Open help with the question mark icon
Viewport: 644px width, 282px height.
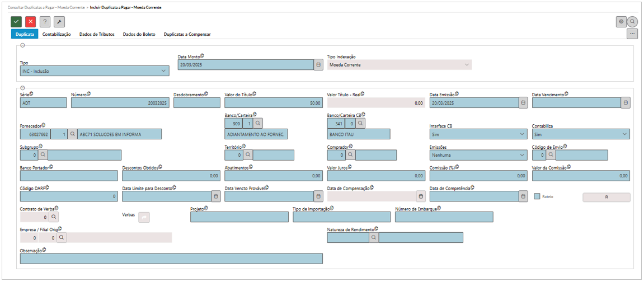coord(45,21)
